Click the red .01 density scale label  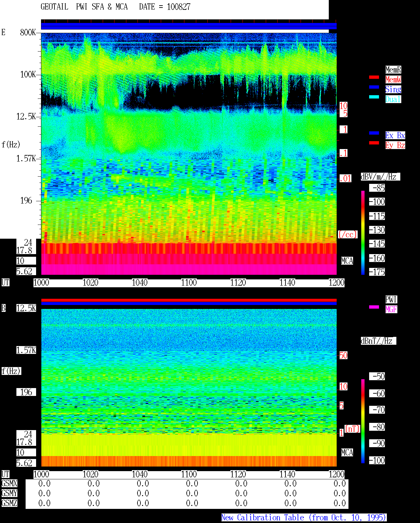pyautogui.click(x=345, y=179)
